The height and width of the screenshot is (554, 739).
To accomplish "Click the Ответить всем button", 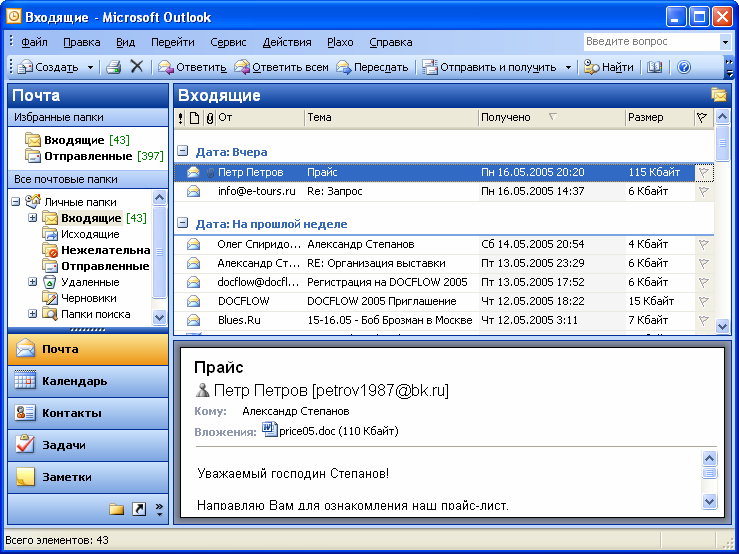I will pyautogui.click(x=281, y=67).
